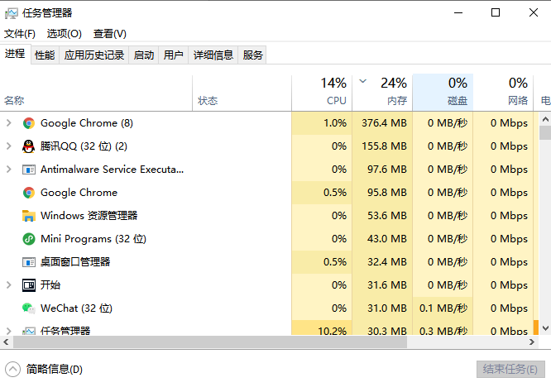This screenshot has width=551, height=392.
Task: Open the 文件(F) menu
Action: pos(20,34)
